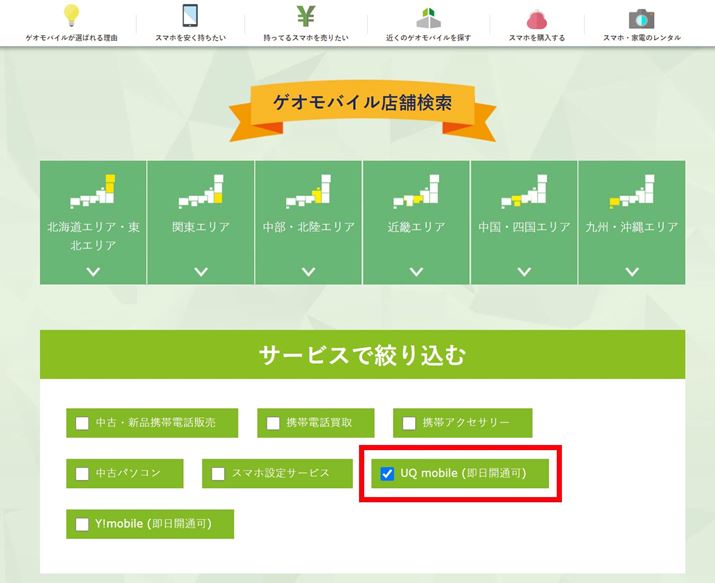This screenshot has width=715, height=583.
Task: Click the smartphone icon in top navigation
Action: (190, 15)
